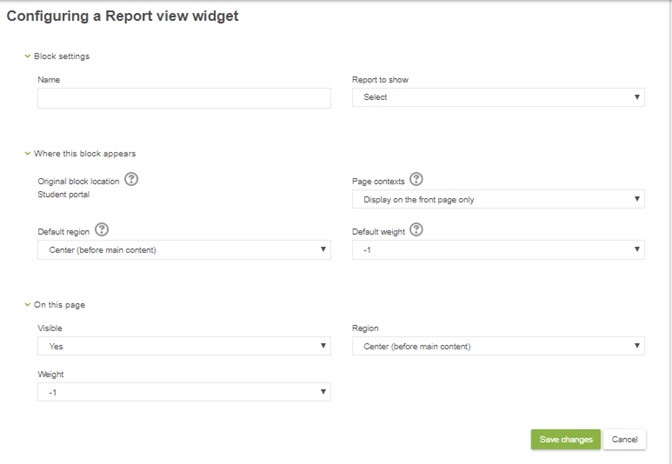Viewport: 672px width, 464px height.
Task: Open the Visible Yes dropdown
Action: (184, 346)
